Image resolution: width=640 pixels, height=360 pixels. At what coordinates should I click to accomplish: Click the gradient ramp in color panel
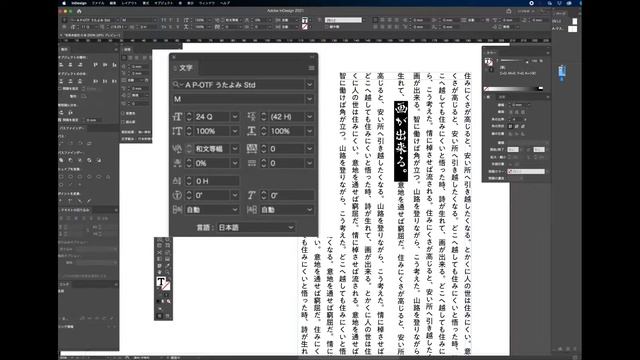pyautogui.click(x=513, y=89)
